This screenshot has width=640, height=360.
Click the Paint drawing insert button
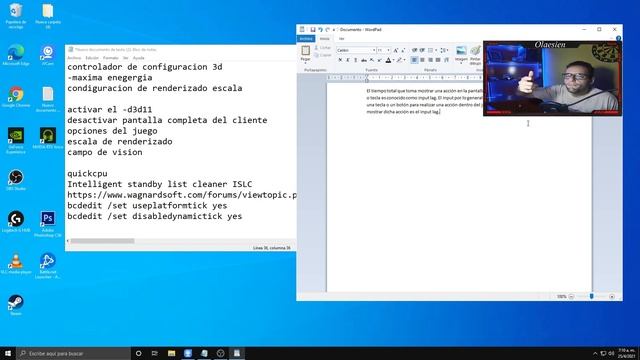pyautogui.click(x=476, y=55)
